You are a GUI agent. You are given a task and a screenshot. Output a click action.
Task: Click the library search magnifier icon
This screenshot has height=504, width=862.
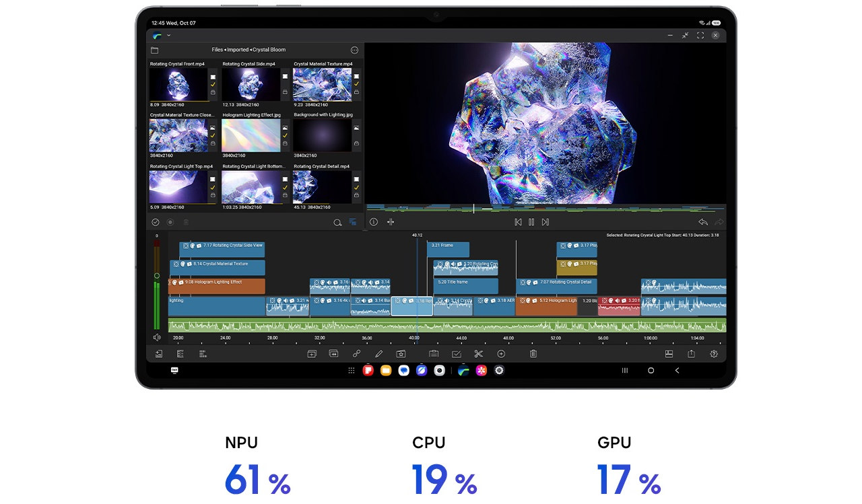click(337, 222)
